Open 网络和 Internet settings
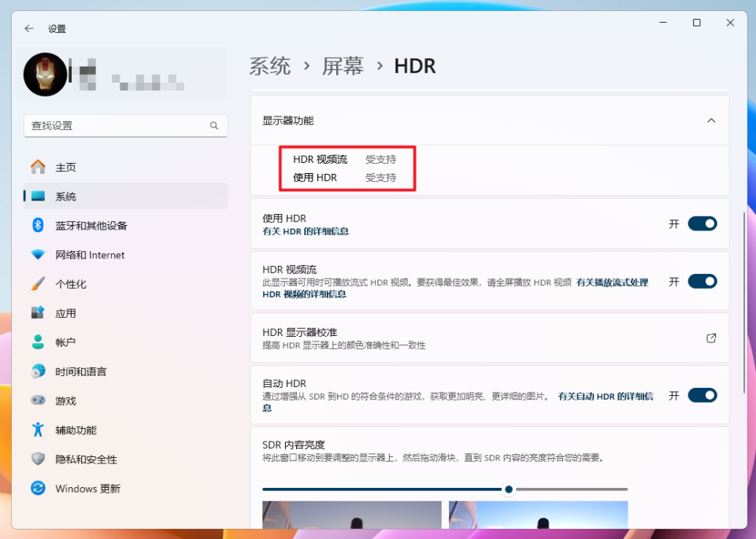The height and width of the screenshot is (539, 756). [125, 255]
